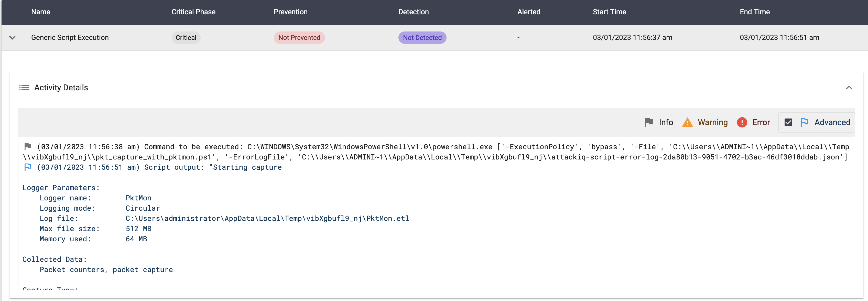Click the Warning filter label

(712, 122)
